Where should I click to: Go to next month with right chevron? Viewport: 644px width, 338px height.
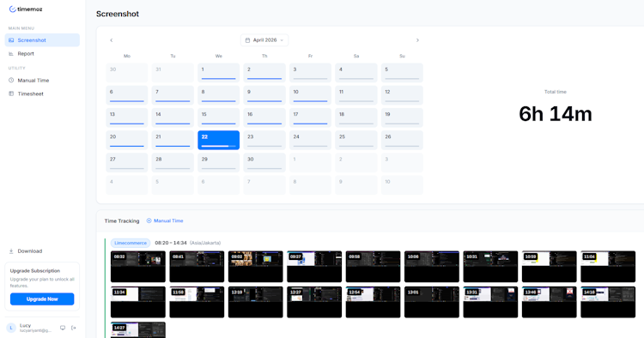click(417, 40)
